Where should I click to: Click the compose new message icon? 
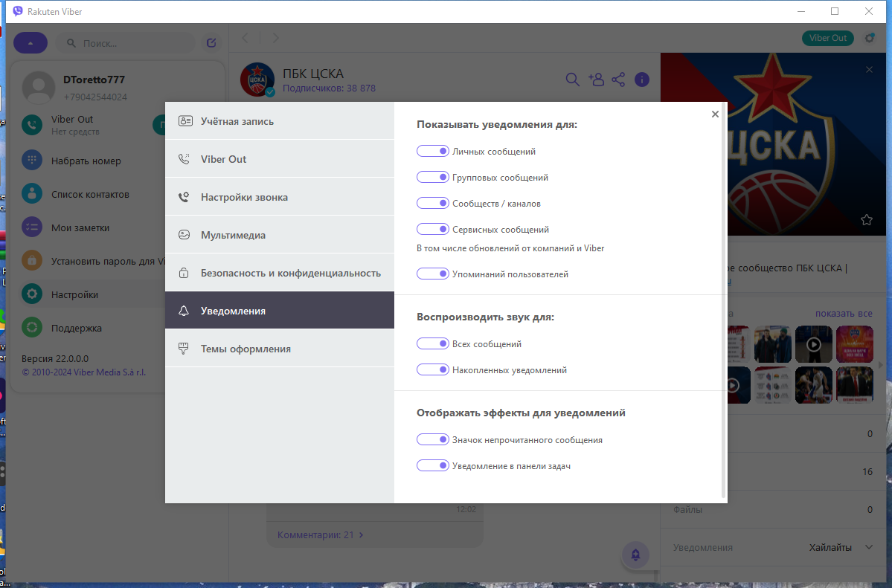point(211,42)
